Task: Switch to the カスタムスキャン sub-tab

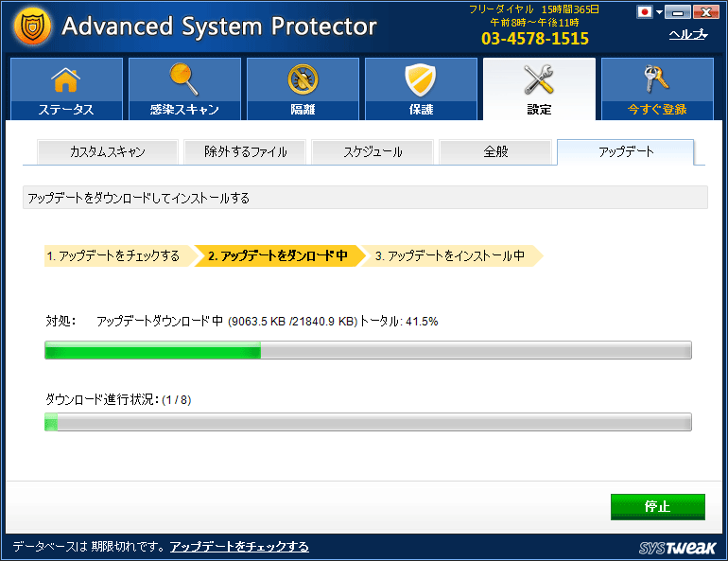Action: (108, 152)
